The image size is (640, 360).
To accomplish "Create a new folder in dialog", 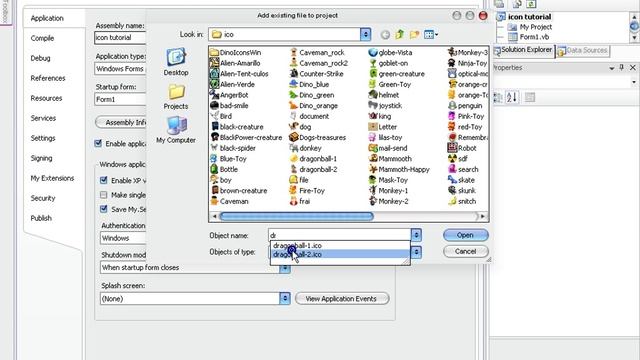I will [414, 35].
